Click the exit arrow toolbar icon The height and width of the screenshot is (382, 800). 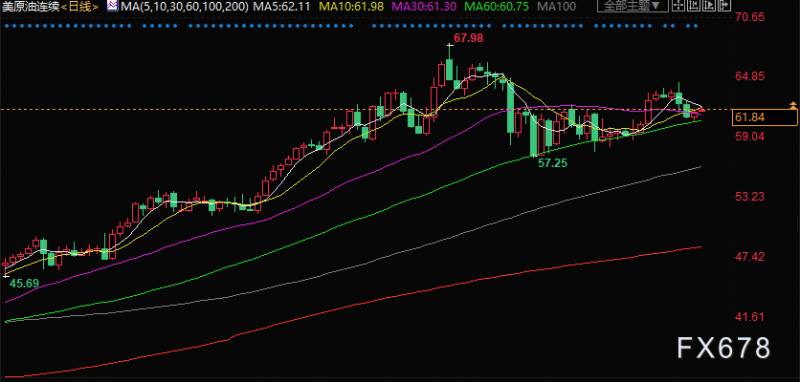click(x=724, y=5)
